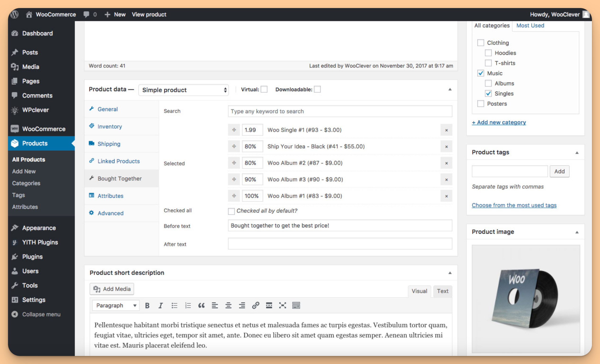Select the Products icon in the sidebar
The height and width of the screenshot is (364, 600).
(15, 143)
